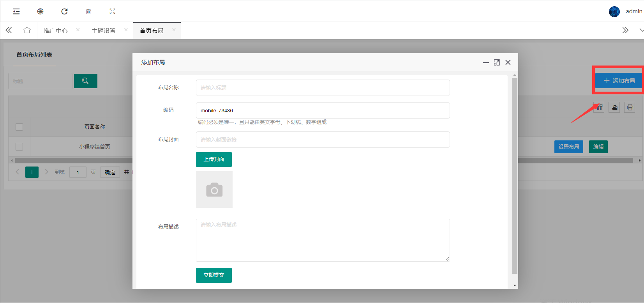Click the 页面名称 column header
The image size is (644, 303).
click(x=95, y=127)
